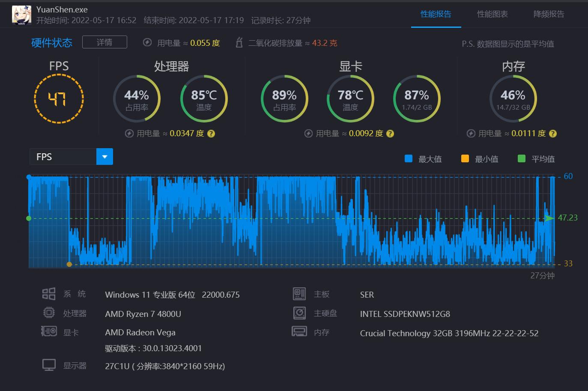Click the help icon beside graphics card power usage

coord(390,134)
